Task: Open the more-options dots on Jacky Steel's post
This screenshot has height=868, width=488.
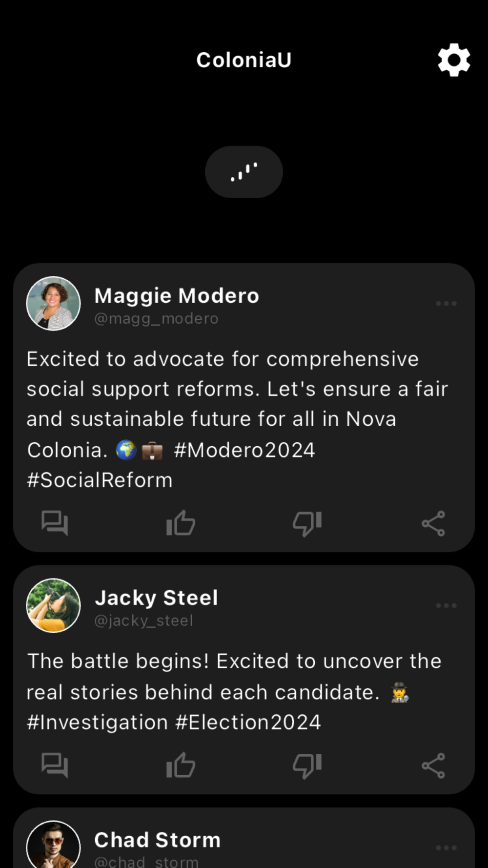Action: click(x=446, y=605)
